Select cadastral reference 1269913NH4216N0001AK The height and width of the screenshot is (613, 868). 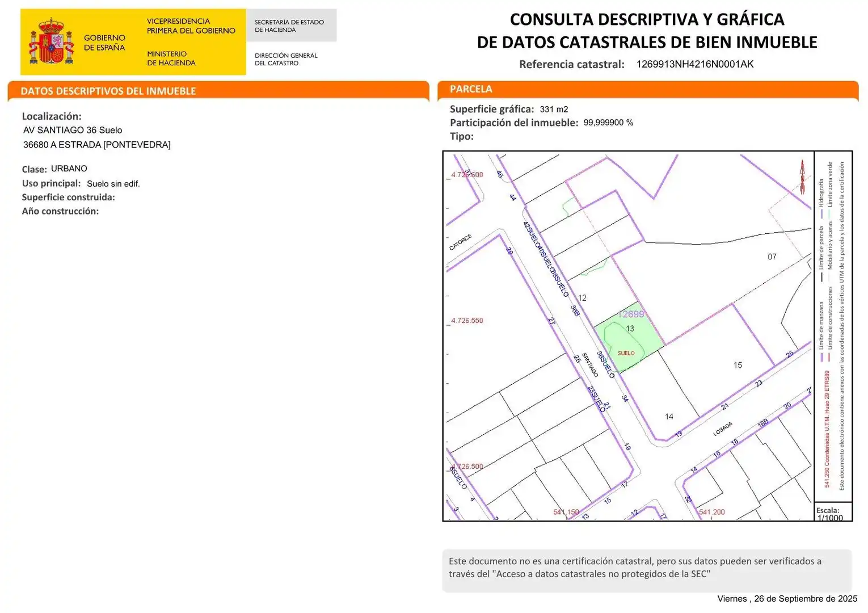tap(695, 64)
